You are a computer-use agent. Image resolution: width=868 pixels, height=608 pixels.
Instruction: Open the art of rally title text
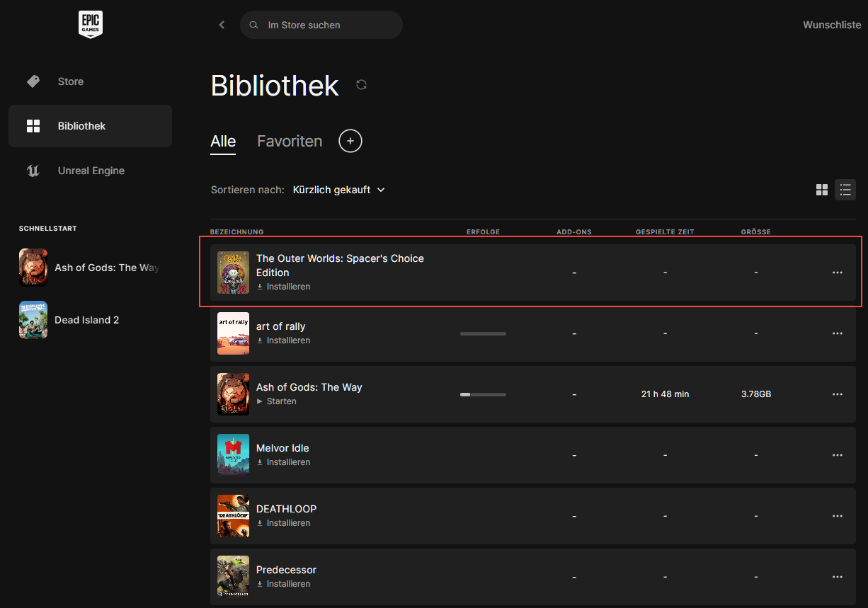[280, 326]
